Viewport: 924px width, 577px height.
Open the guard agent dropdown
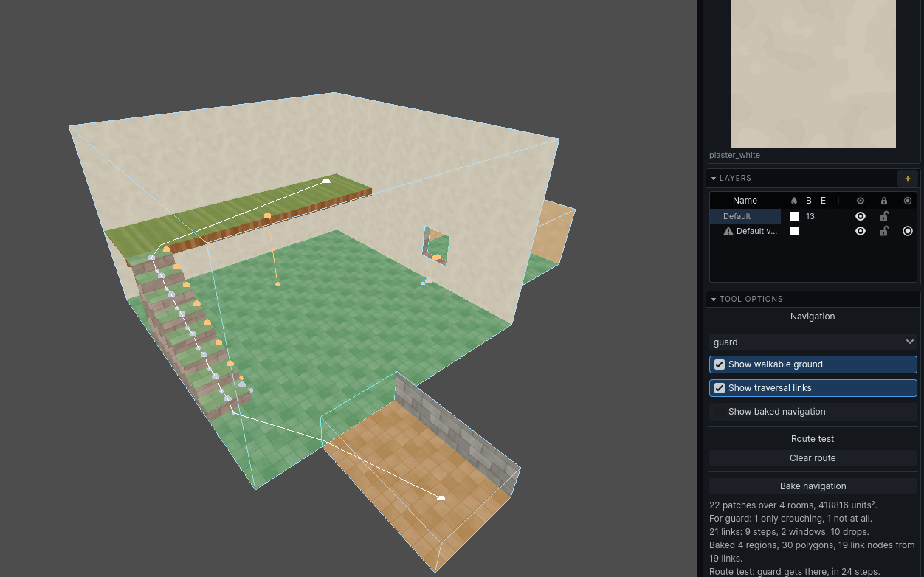tap(813, 342)
